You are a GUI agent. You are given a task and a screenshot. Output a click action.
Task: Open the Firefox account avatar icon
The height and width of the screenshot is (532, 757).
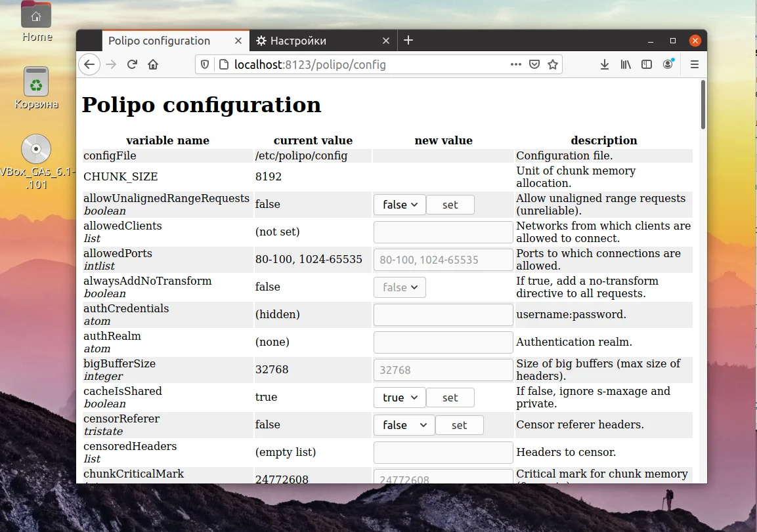pos(668,64)
